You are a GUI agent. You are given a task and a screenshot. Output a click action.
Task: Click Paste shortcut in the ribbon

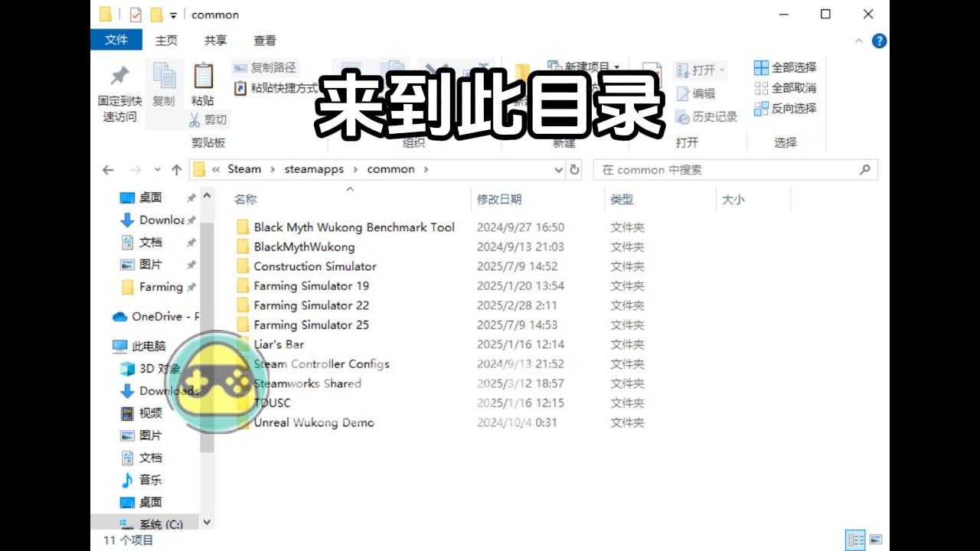276,88
